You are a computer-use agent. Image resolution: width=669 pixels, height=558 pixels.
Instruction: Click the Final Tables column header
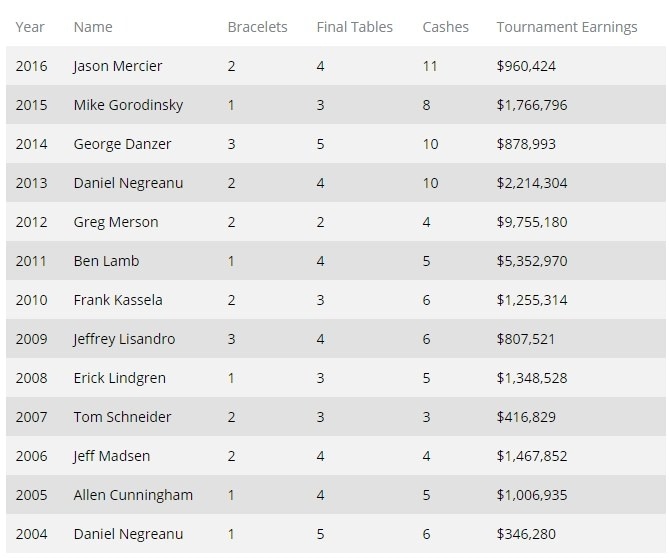[x=355, y=27]
